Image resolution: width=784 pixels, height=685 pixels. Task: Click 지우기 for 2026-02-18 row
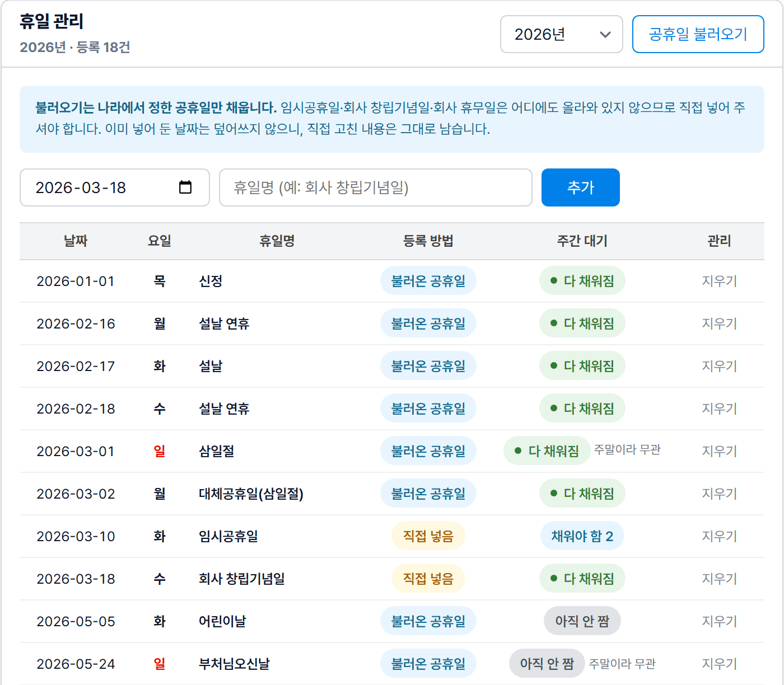(x=719, y=409)
